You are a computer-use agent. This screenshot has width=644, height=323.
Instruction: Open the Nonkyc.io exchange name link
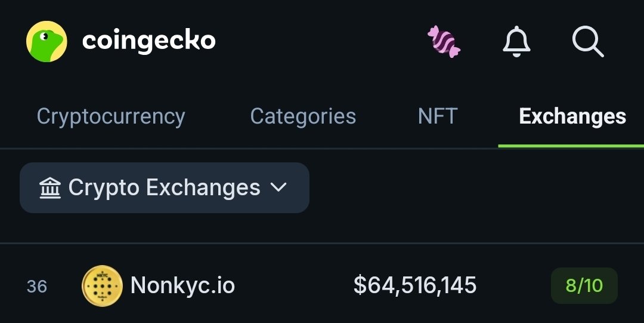pos(182,285)
